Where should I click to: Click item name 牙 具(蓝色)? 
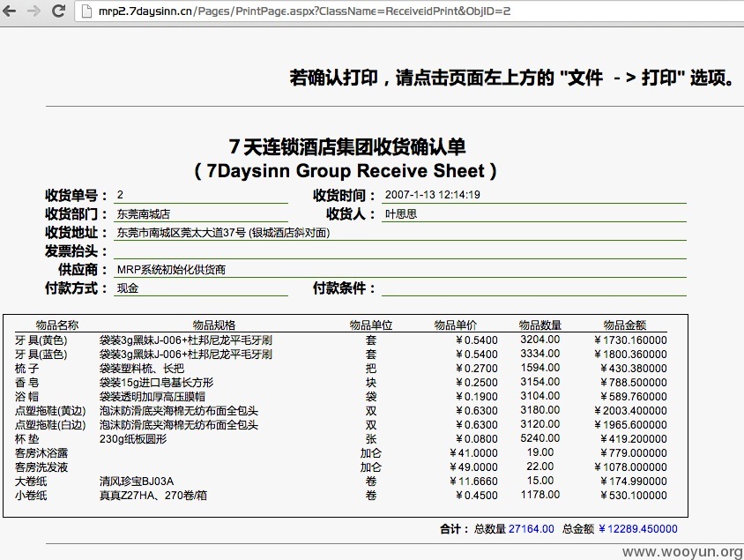(41, 355)
